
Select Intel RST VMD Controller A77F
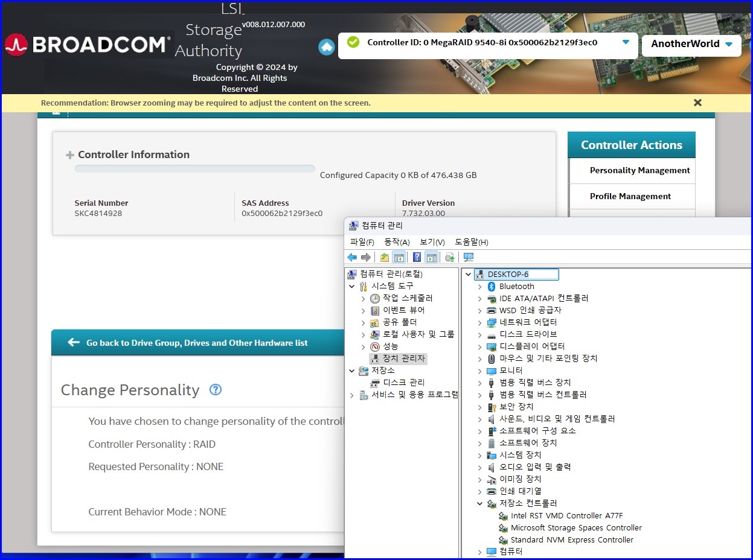pos(566,516)
